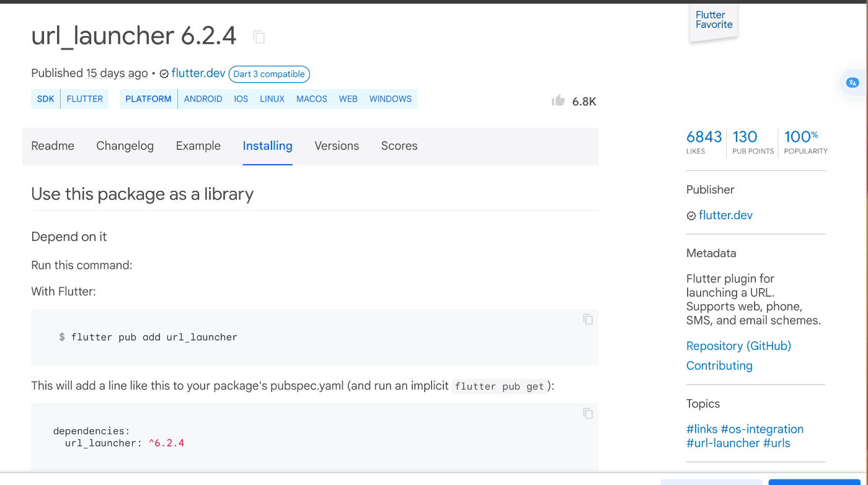The image size is (868, 485).
Task: Copy the dependencies yaml snippet
Action: point(588,414)
